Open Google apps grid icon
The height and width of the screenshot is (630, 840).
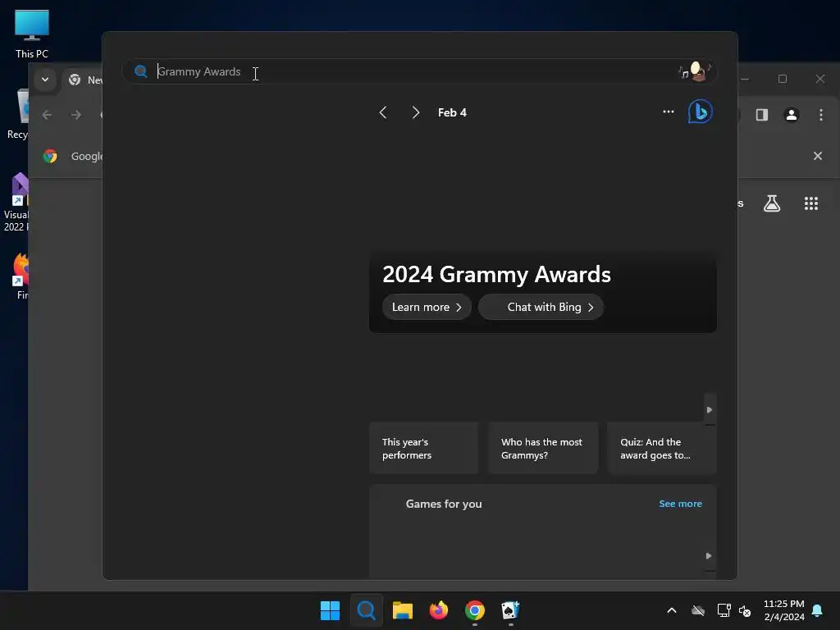point(811,203)
